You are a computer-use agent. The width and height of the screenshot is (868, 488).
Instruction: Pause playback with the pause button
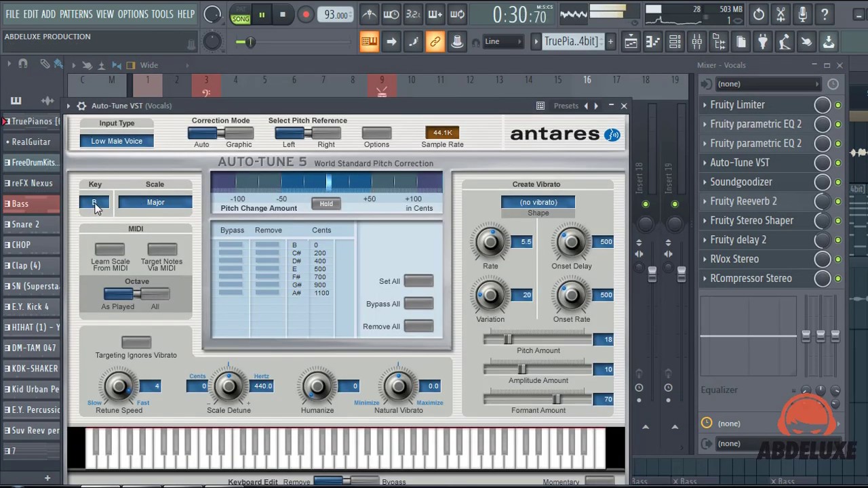[262, 14]
